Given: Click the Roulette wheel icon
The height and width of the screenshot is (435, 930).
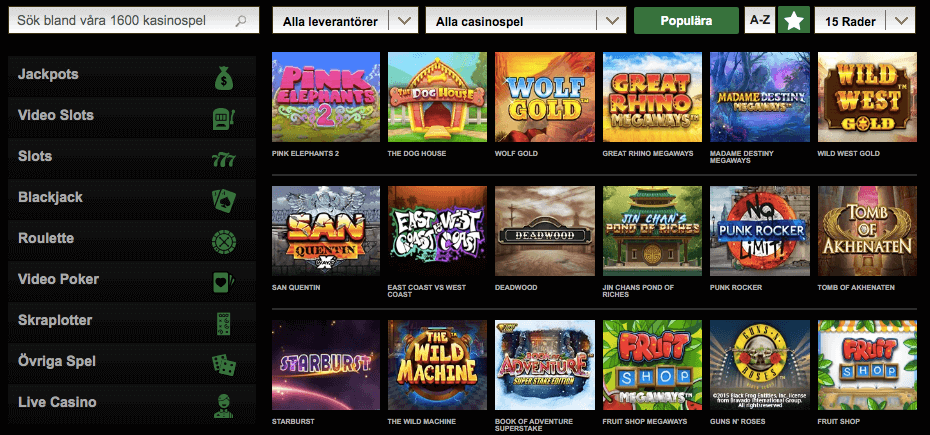Looking at the screenshot, I should click(x=224, y=242).
